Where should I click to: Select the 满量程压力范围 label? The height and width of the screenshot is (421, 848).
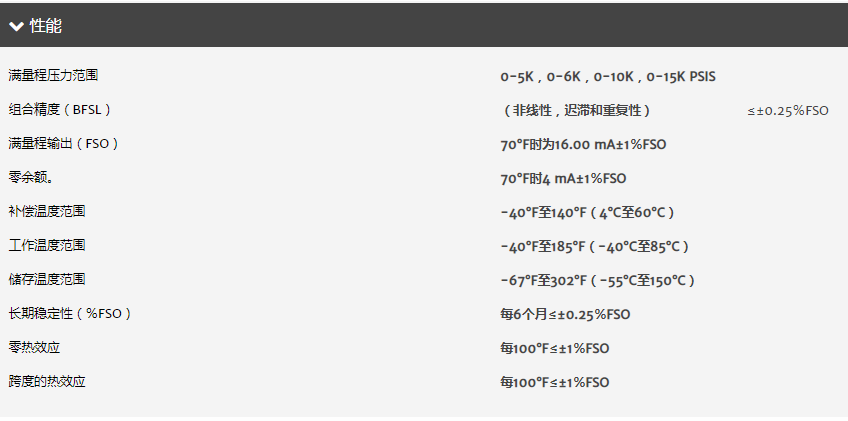point(53,76)
